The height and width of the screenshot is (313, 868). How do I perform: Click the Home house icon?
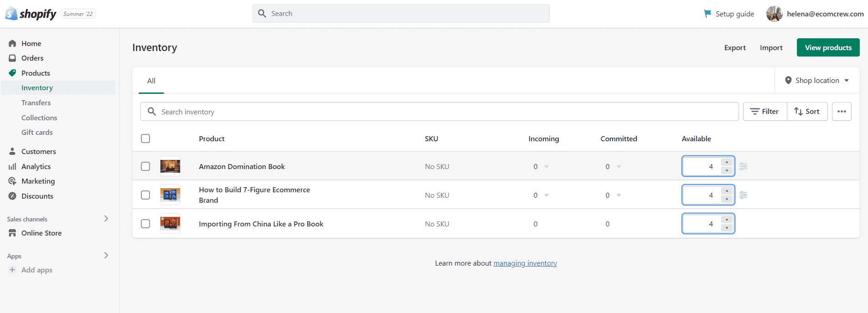[12, 43]
